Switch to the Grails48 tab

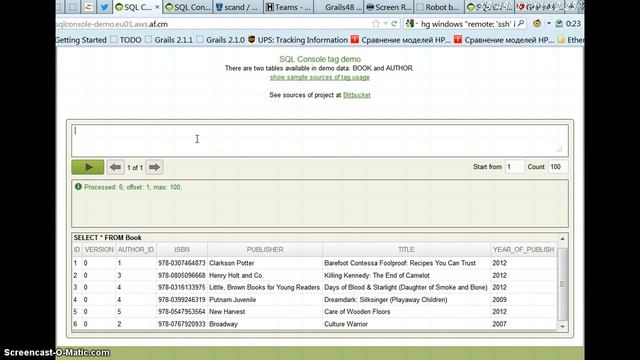pos(339,7)
